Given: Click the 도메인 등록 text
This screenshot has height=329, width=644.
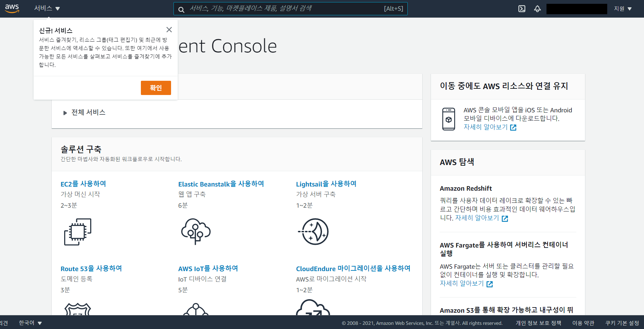Looking at the screenshot, I should tap(76, 279).
